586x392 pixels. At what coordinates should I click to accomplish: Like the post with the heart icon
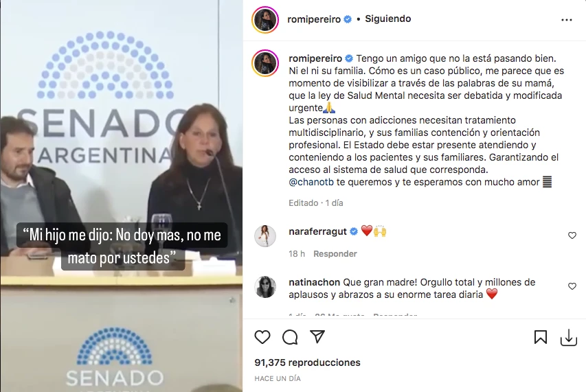(x=262, y=337)
